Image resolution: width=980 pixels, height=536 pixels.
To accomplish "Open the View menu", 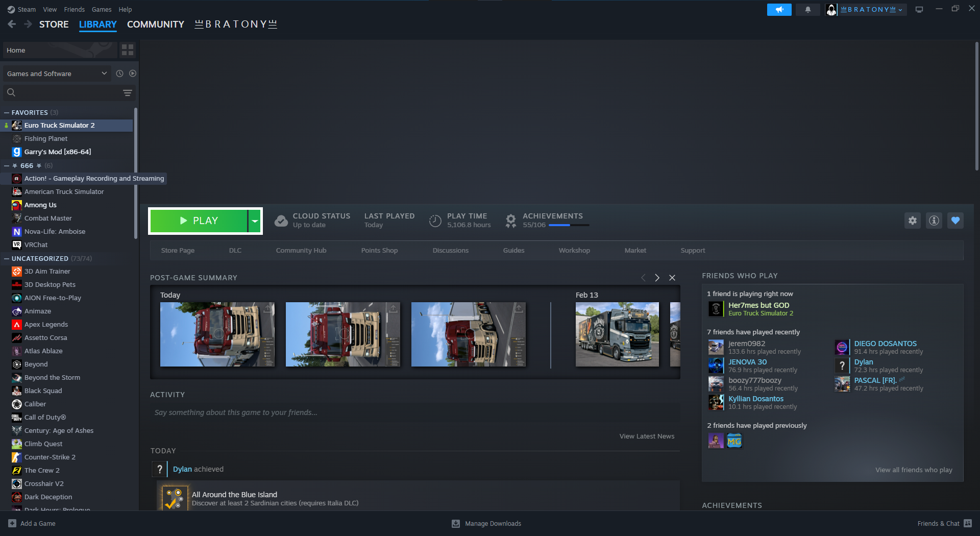I will click(50, 9).
